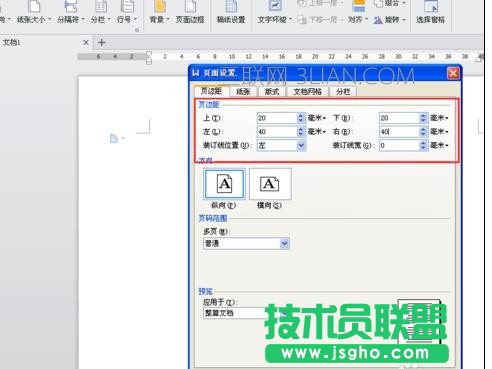Click the 下 bottom margin input field
Screen dimensions: 492x369
click(399, 118)
